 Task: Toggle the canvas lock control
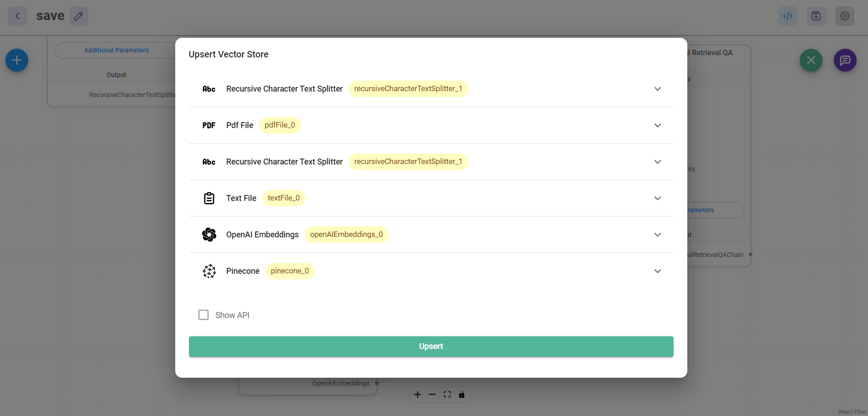tap(462, 395)
